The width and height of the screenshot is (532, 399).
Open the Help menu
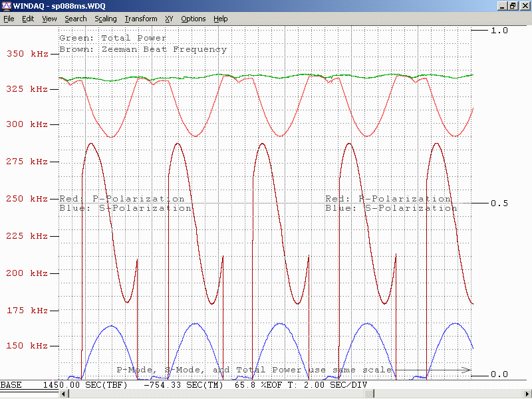click(221, 19)
